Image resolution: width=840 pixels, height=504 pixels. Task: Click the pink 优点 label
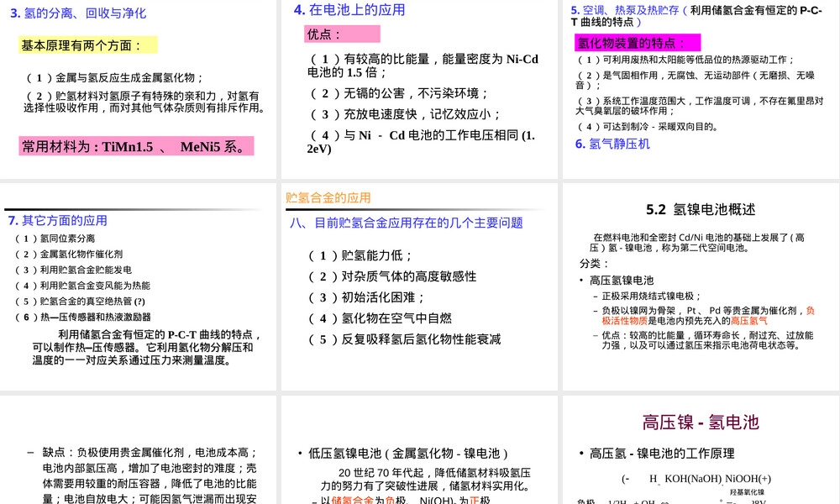pyautogui.click(x=343, y=34)
